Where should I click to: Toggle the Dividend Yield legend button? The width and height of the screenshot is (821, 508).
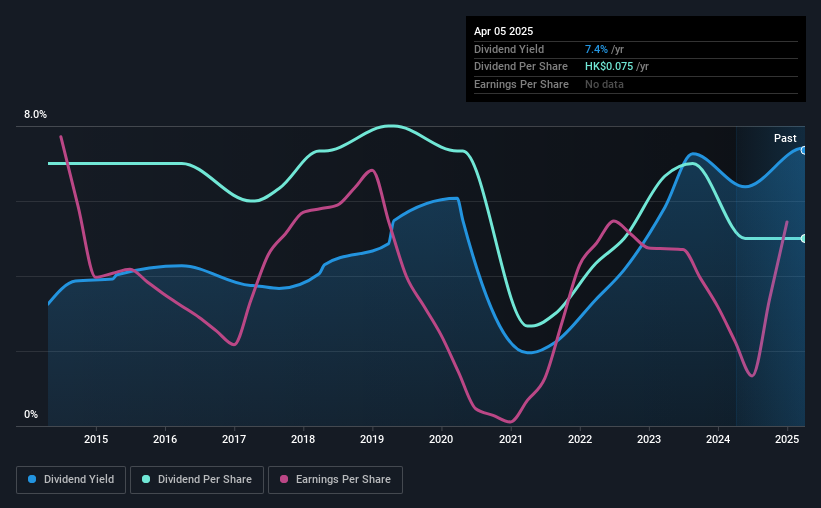71,480
